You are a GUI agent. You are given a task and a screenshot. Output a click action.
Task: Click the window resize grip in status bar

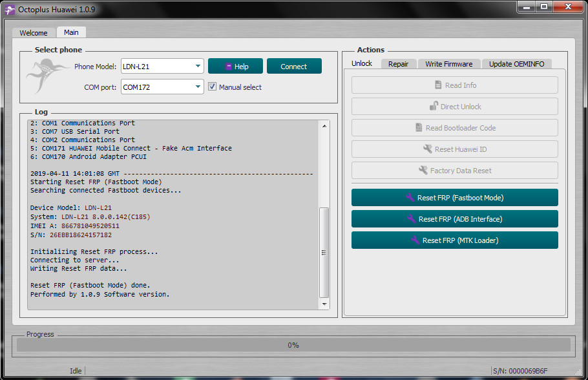coord(578,372)
